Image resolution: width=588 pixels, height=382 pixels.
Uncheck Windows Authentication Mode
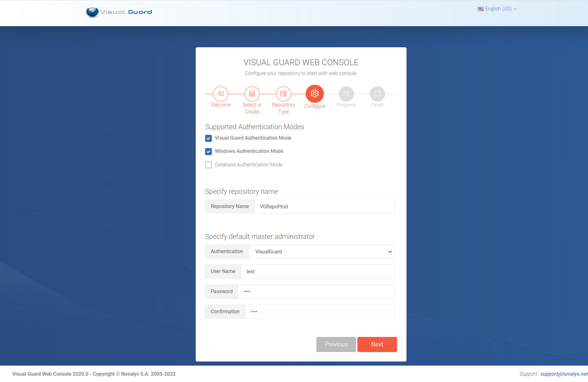[x=208, y=151]
